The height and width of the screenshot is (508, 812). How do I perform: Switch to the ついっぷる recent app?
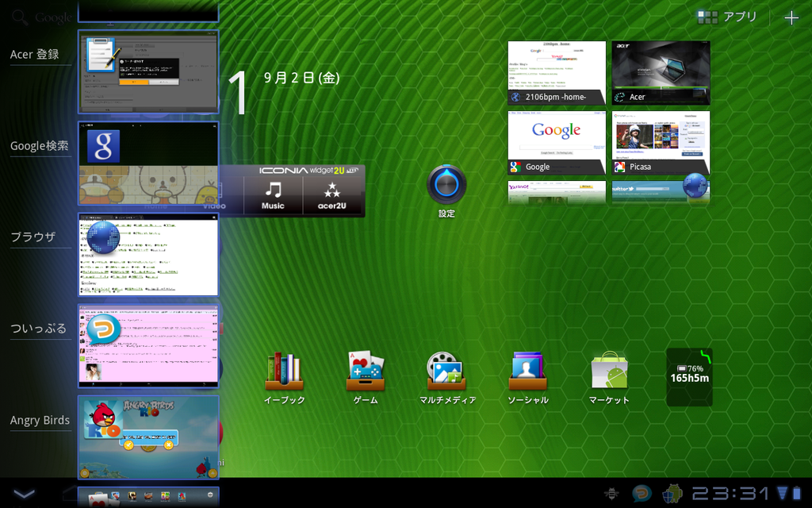pos(148,346)
